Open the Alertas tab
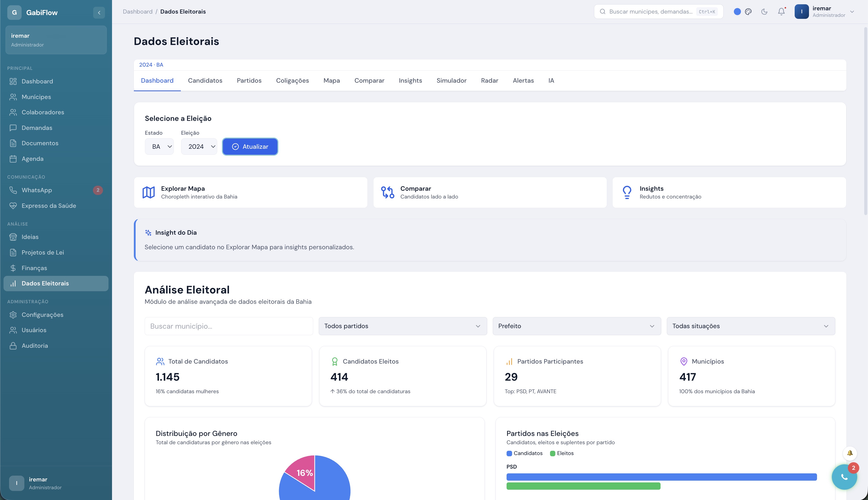 (x=523, y=81)
